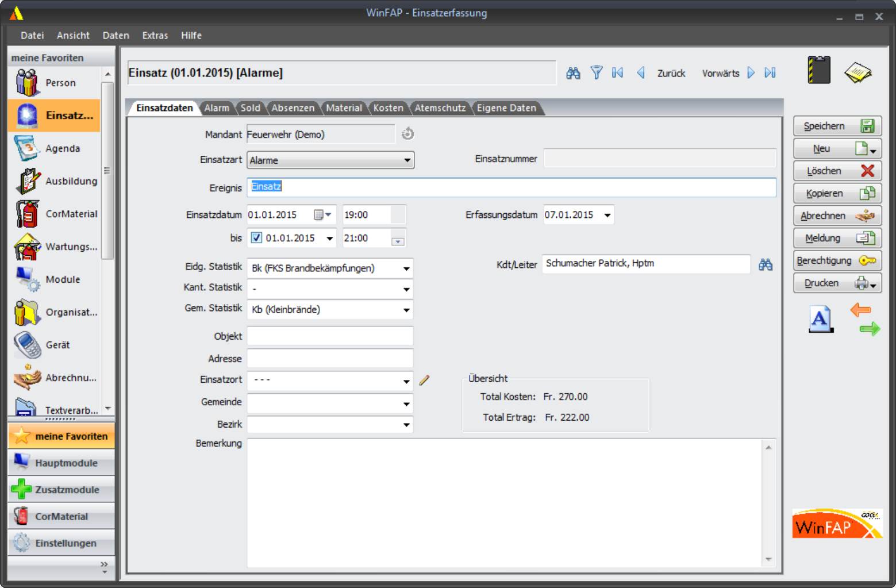Image resolution: width=896 pixels, height=588 pixels.
Task: Click in the Bemerkung text area
Action: pos(506,500)
